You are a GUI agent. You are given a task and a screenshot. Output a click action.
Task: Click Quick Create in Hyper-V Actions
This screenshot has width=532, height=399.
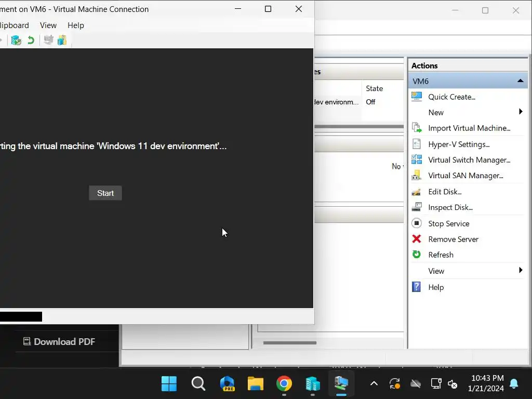click(x=451, y=97)
